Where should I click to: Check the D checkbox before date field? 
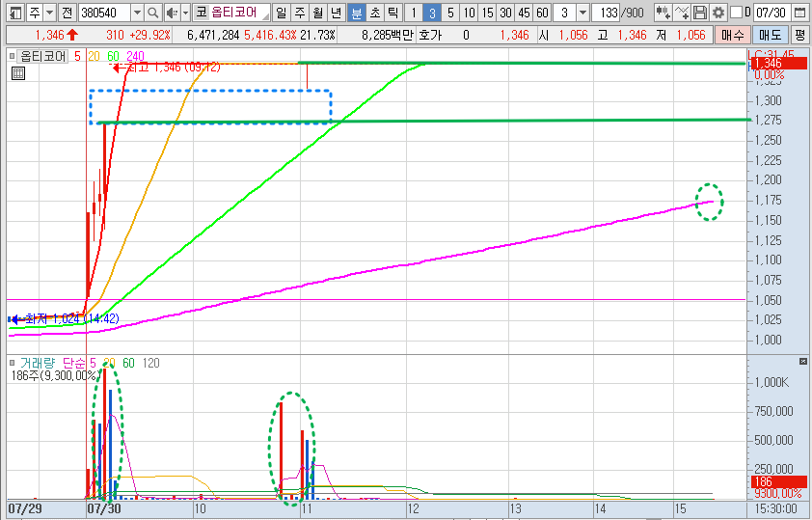[736, 12]
